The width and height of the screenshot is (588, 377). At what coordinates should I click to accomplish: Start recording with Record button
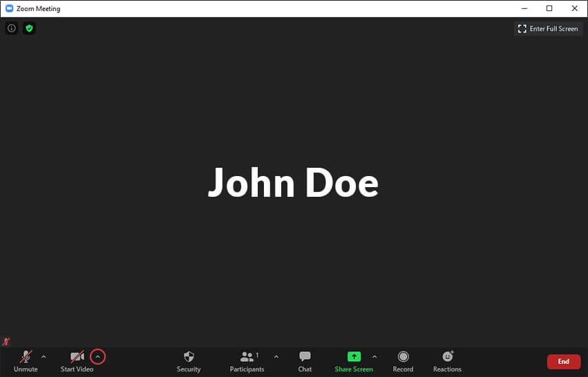tap(403, 361)
